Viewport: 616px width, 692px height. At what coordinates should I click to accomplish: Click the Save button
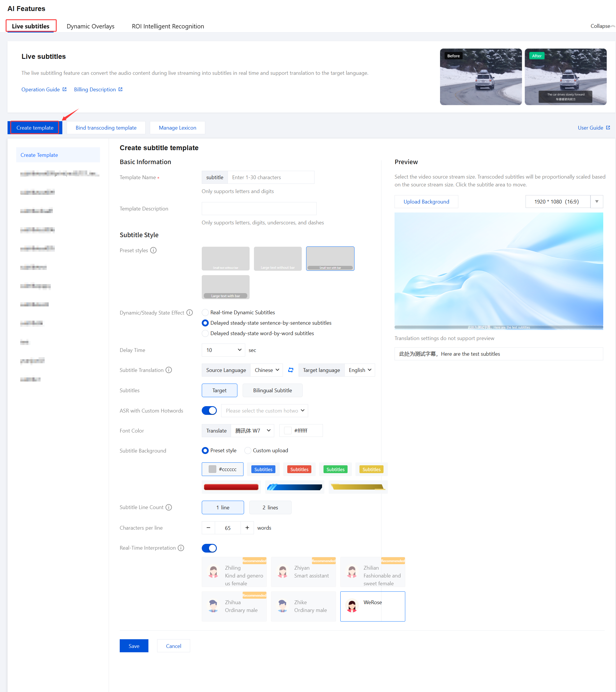point(134,646)
